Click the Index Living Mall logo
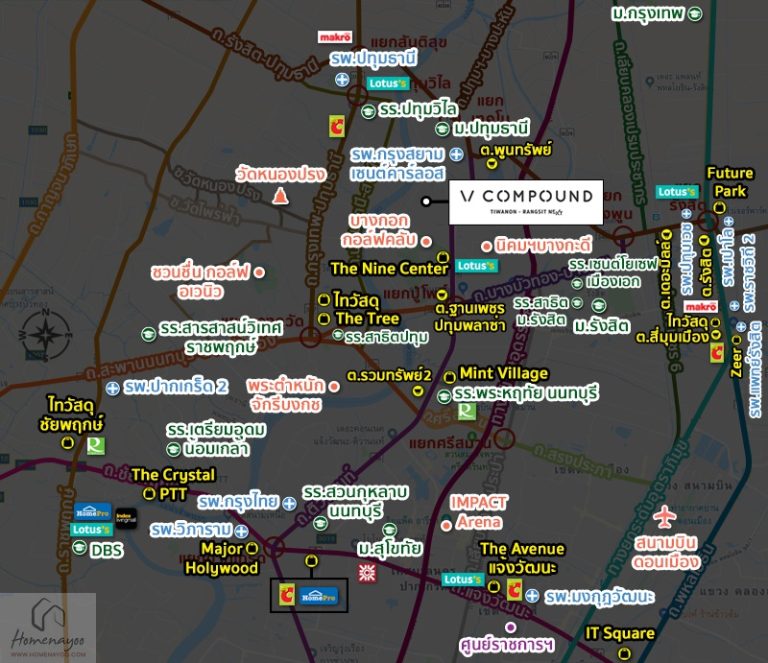 click(x=126, y=519)
